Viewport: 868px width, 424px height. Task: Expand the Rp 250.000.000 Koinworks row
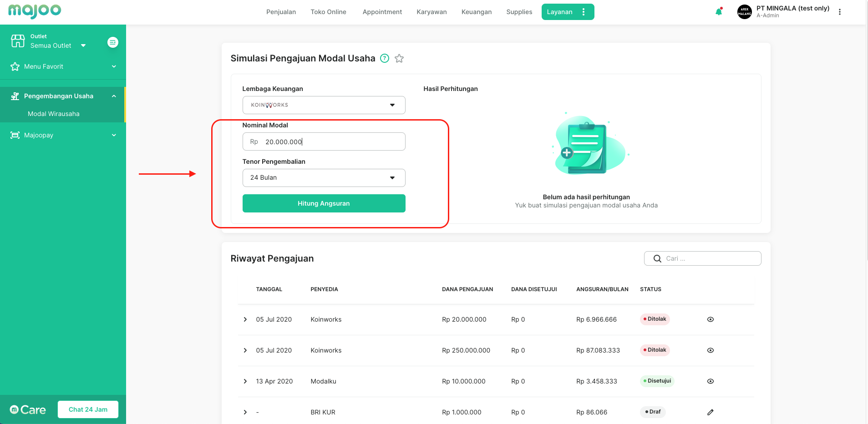[245, 350]
